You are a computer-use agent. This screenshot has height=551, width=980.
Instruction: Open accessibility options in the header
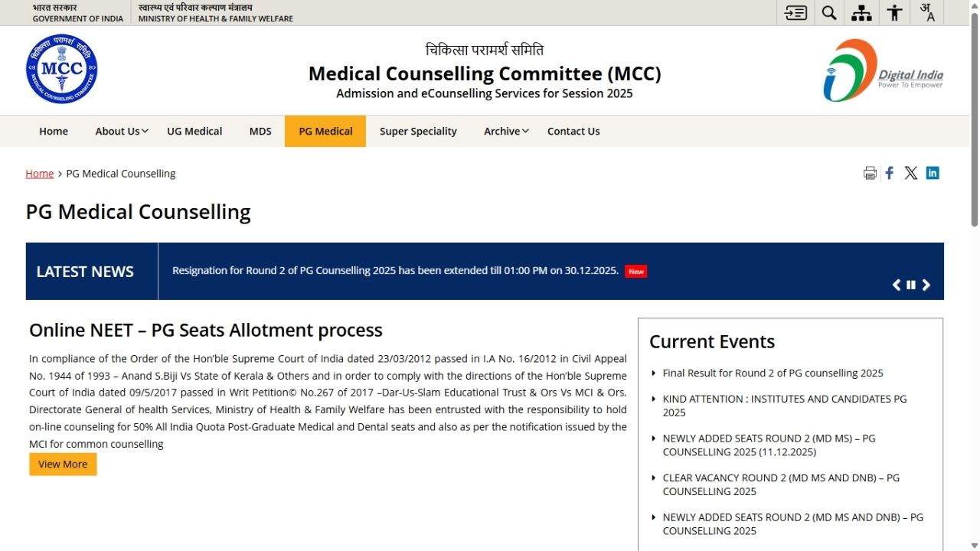893,12
